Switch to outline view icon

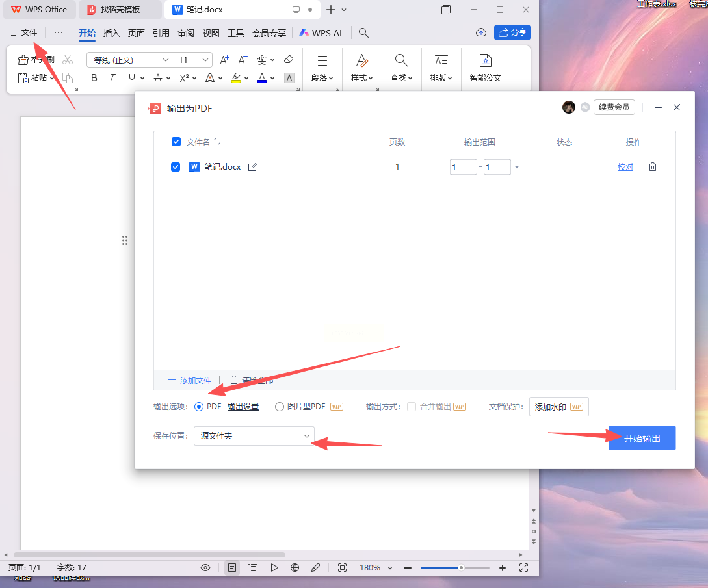pos(252,568)
